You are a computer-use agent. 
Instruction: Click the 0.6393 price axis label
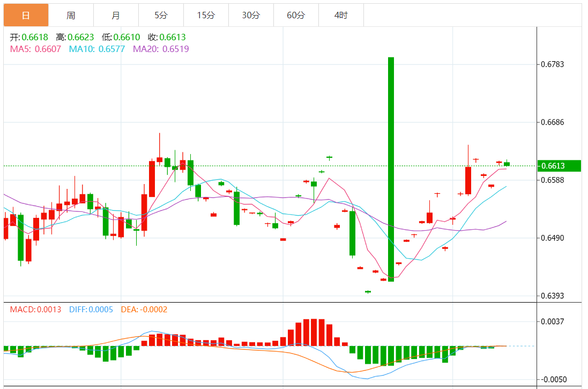tap(552, 296)
